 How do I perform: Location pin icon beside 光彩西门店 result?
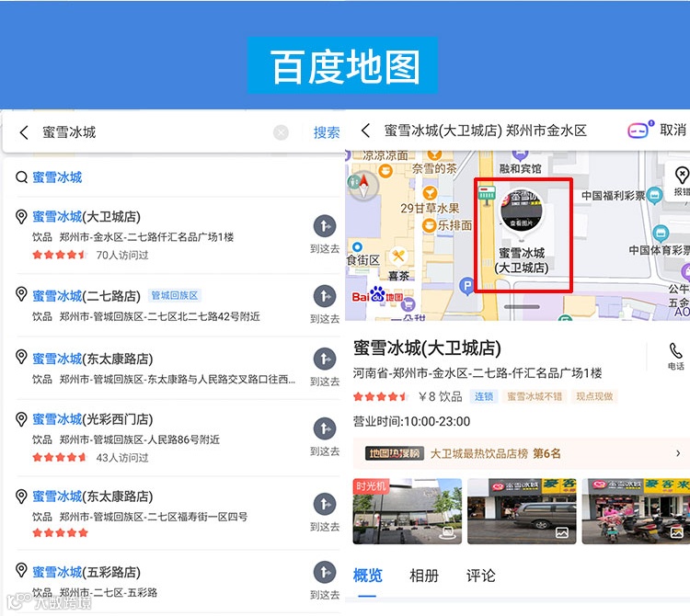[x=21, y=419]
